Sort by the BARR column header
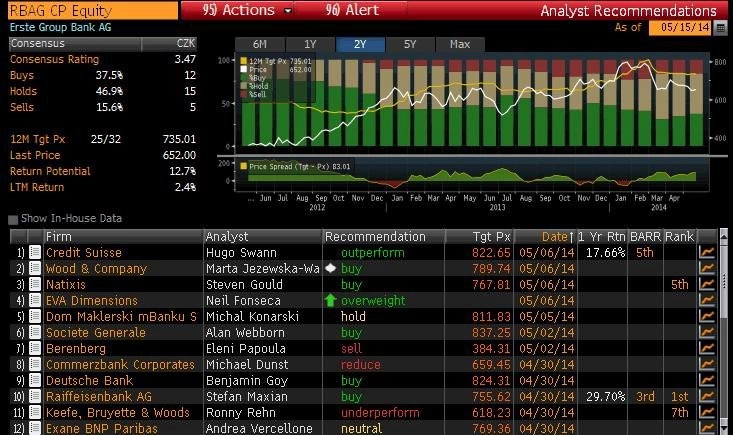 pyautogui.click(x=645, y=236)
